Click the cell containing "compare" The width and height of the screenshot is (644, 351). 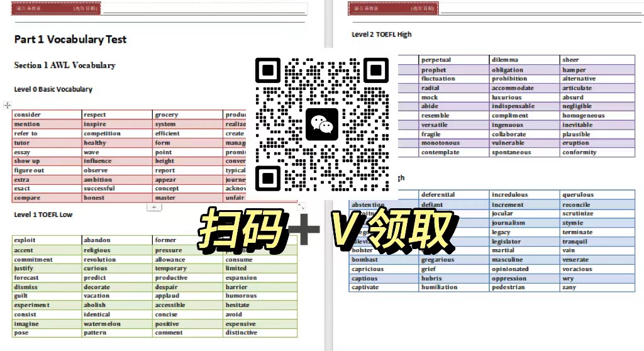click(47, 198)
